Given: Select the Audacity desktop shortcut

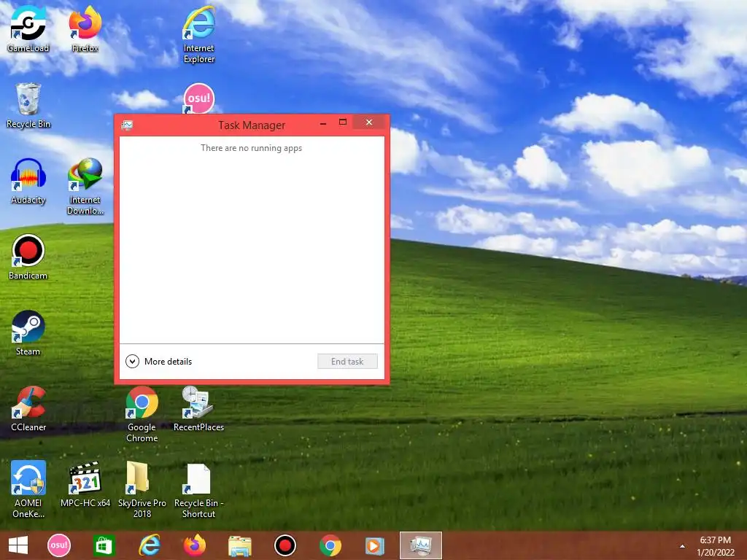Looking at the screenshot, I should (x=28, y=181).
